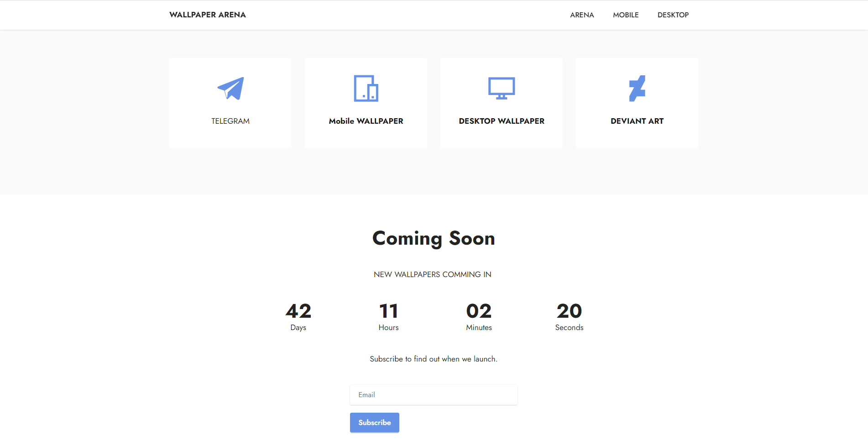Click the DeviantArt logo icon
Viewport: 868px width, 446px height.
pos(638,88)
